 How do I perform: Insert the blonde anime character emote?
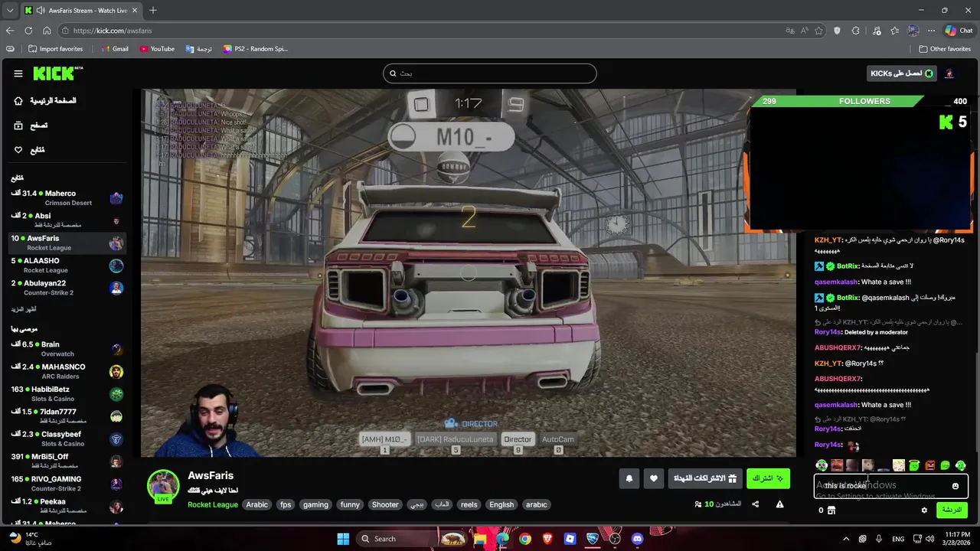(x=899, y=465)
